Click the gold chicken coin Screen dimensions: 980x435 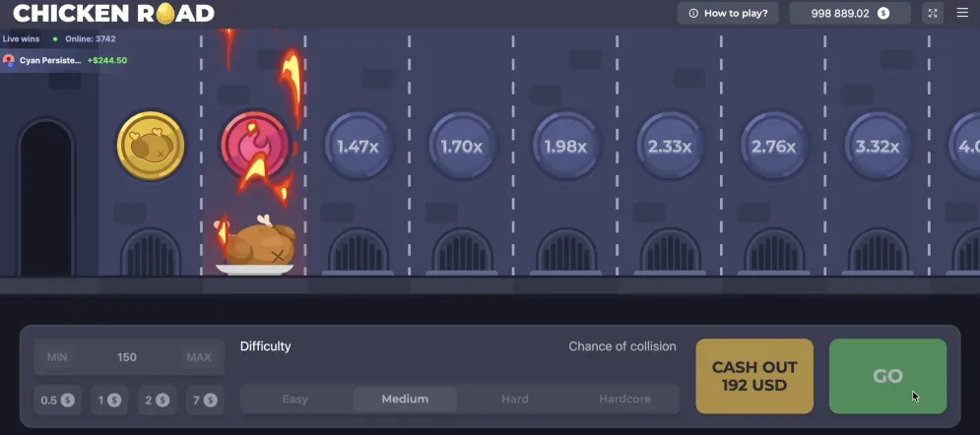coord(151,146)
